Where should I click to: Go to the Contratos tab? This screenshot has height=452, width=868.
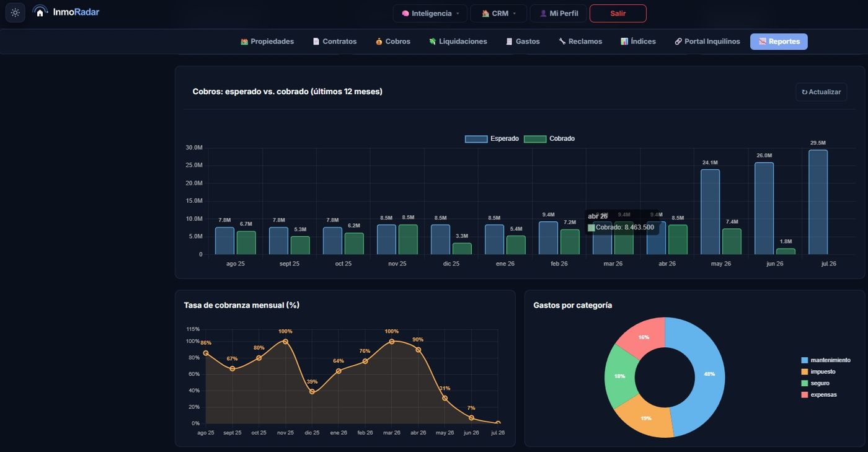pyautogui.click(x=335, y=42)
